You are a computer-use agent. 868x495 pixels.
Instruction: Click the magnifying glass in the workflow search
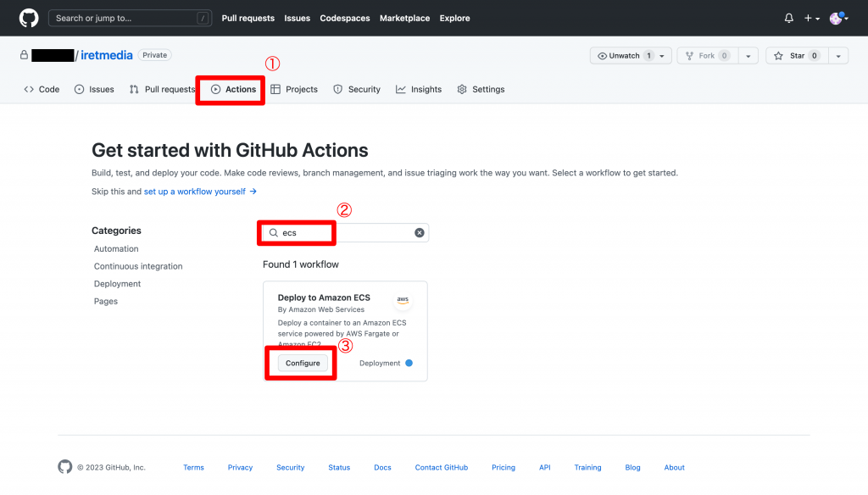pos(272,232)
